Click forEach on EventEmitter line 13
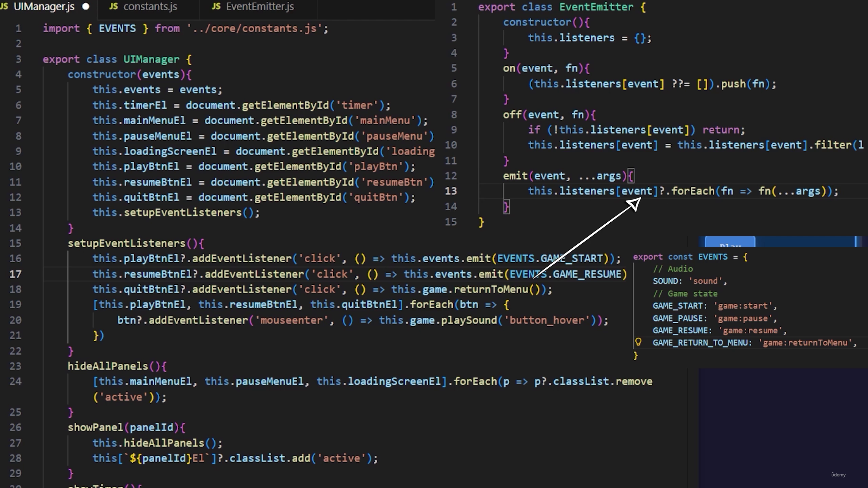 [693, 191]
